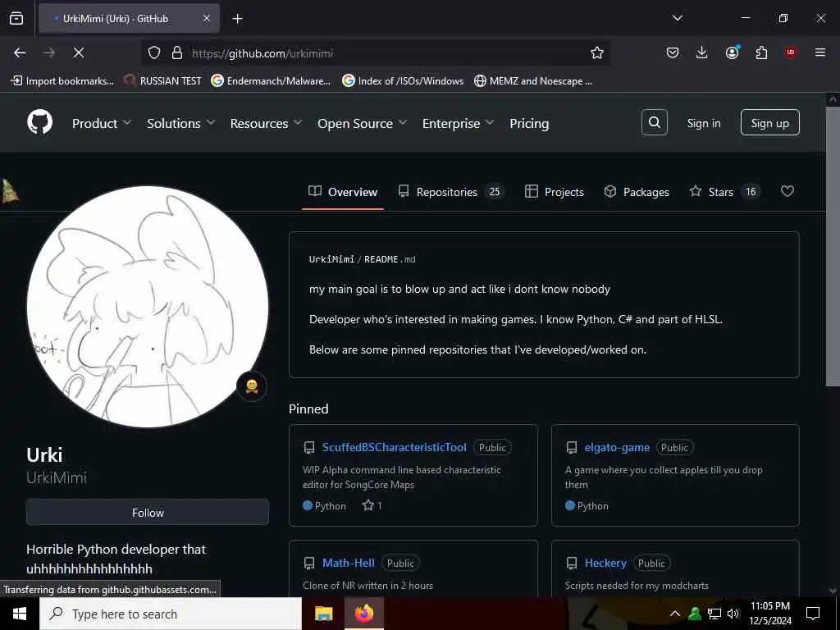Open Index of /ISOs/Windows bookmark
The width and height of the screenshot is (840, 630).
click(x=403, y=81)
